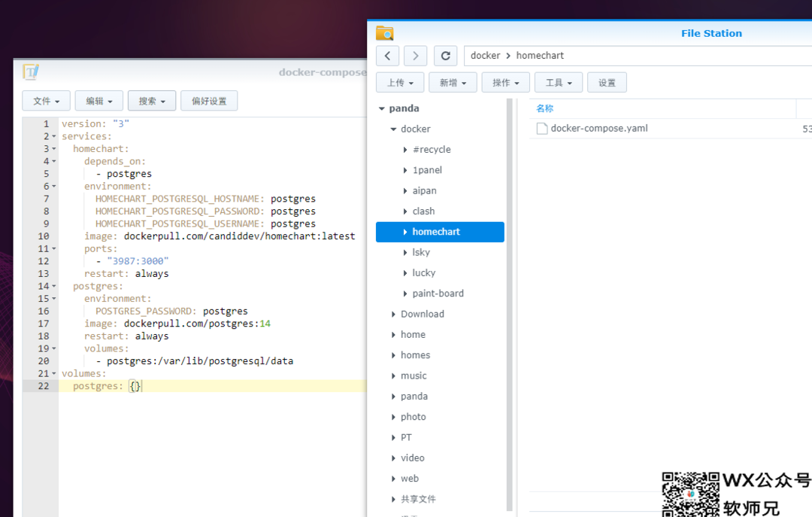This screenshot has width=812, height=517.
Task: Sort files by 名称 column header
Action: point(545,108)
